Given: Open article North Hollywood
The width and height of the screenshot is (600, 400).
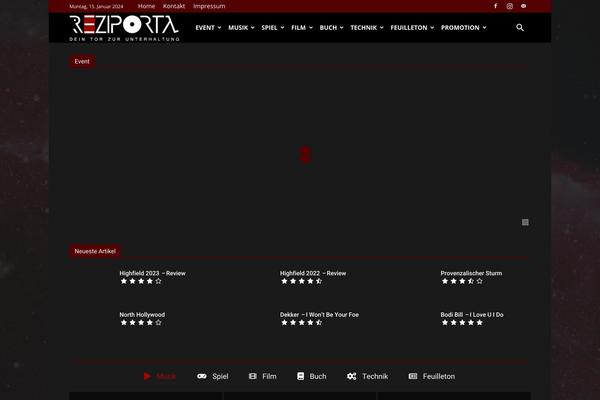Looking at the screenshot, I should 142,315.
